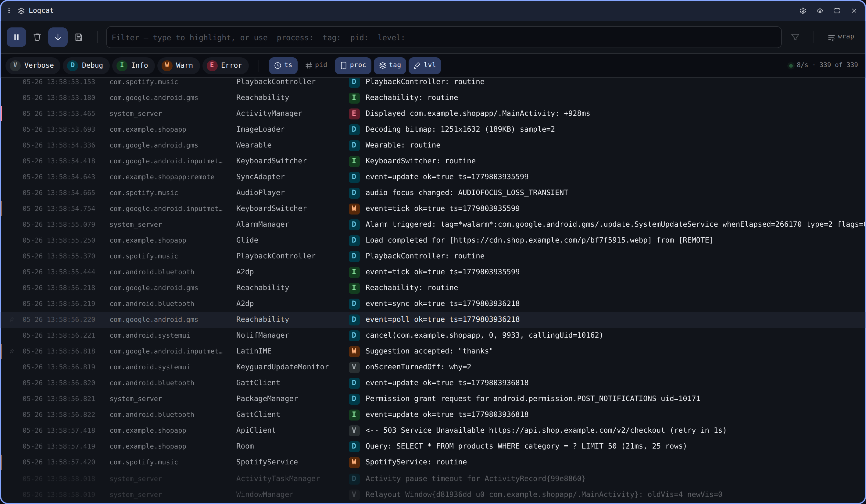Click V badge on ApiClient row

354,431
